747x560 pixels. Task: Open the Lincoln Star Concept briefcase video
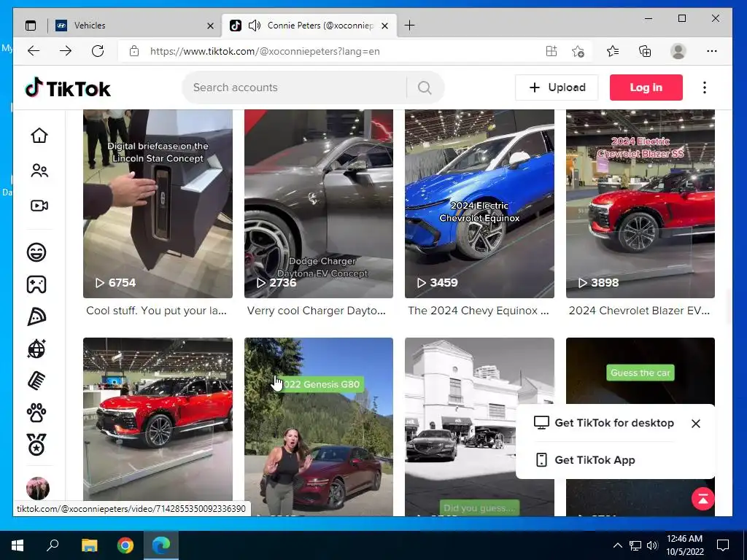(158, 204)
